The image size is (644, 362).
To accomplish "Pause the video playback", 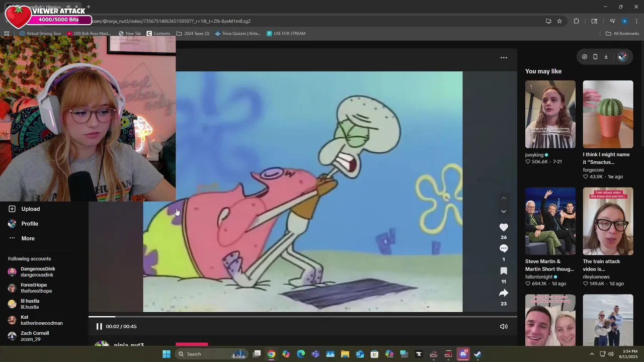I will tap(99, 326).
